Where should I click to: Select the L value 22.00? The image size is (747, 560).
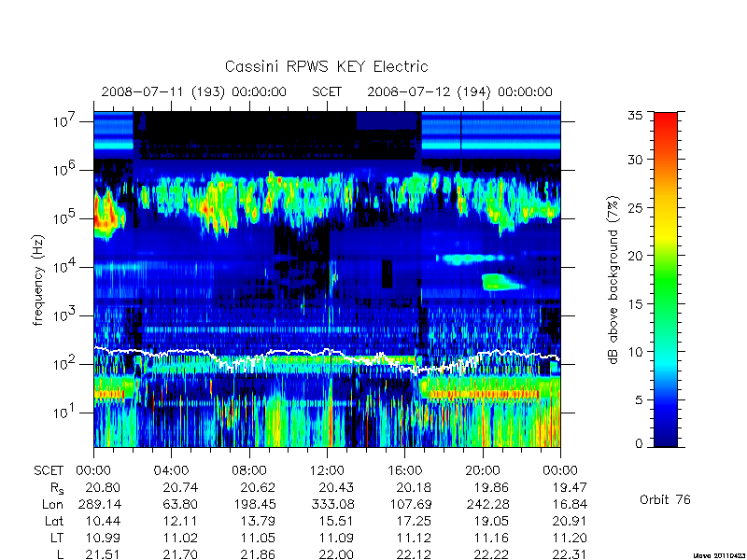click(x=336, y=554)
